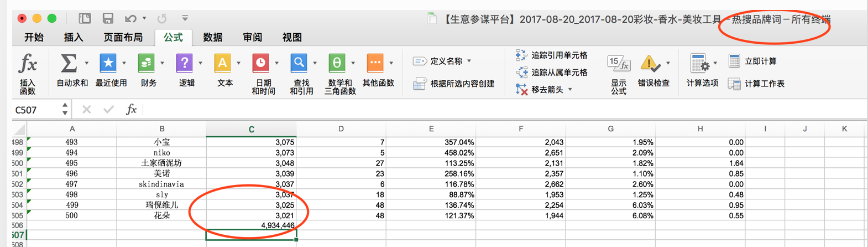
Task: Open the Recently Used functions star icon
Action: tap(108, 63)
